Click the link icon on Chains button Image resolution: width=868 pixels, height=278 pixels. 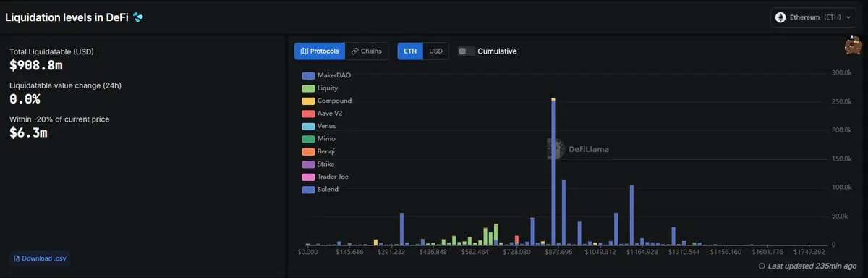(x=354, y=51)
